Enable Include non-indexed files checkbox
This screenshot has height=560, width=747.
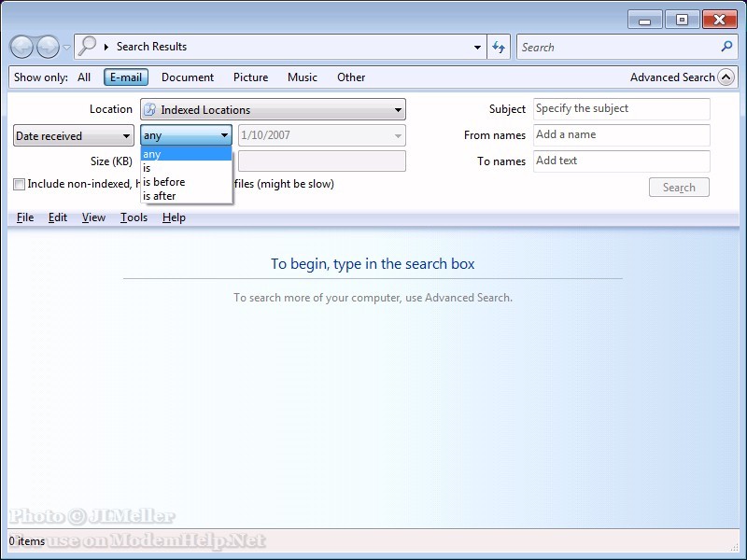[19, 184]
